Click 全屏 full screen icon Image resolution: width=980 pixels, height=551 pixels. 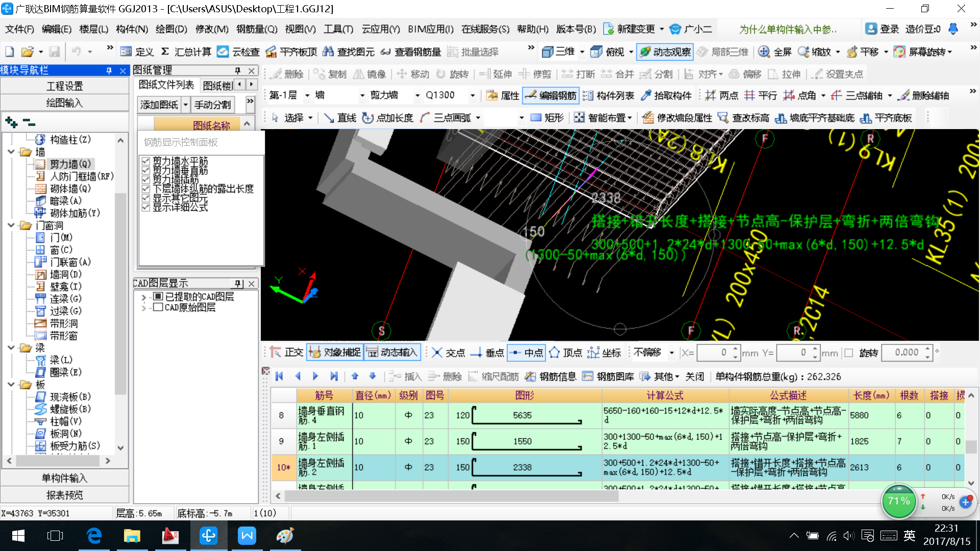click(775, 52)
